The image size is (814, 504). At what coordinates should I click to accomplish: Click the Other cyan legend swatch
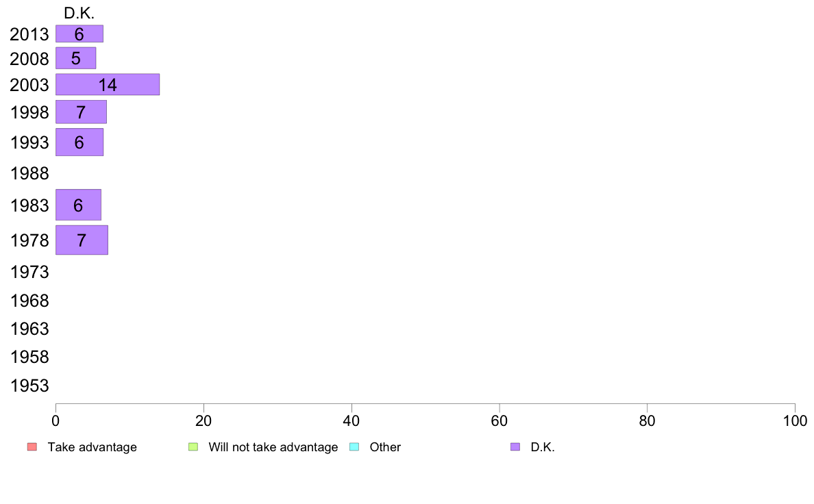click(354, 447)
